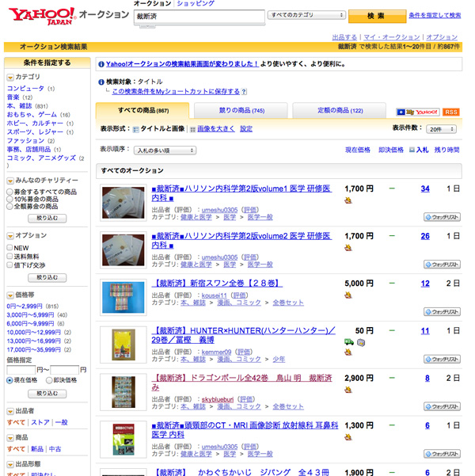Filter by 本、雑誌 category
475x476 pixels.
tap(19, 106)
